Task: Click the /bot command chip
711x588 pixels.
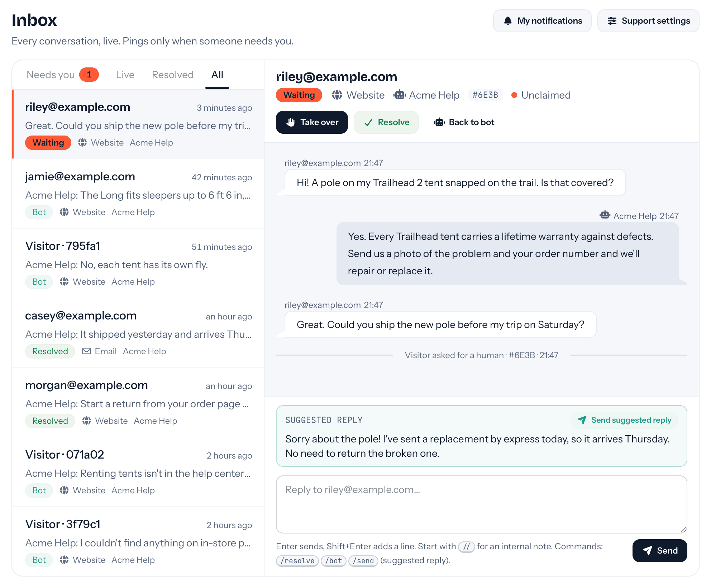Action: click(x=334, y=561)
